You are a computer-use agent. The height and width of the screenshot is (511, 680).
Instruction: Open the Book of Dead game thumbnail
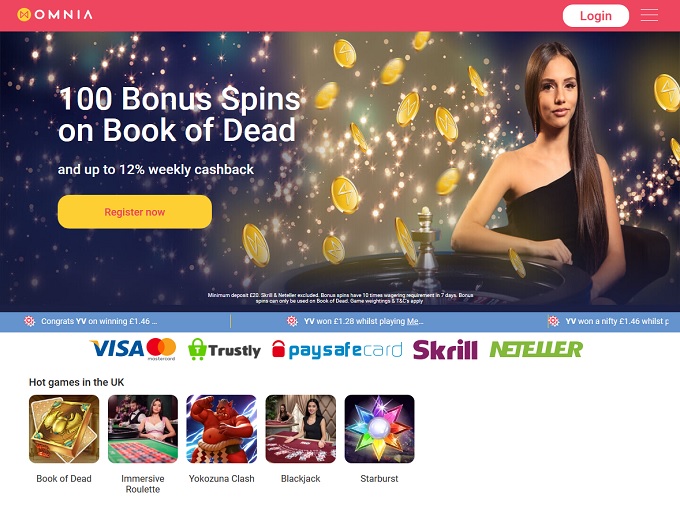64,429
